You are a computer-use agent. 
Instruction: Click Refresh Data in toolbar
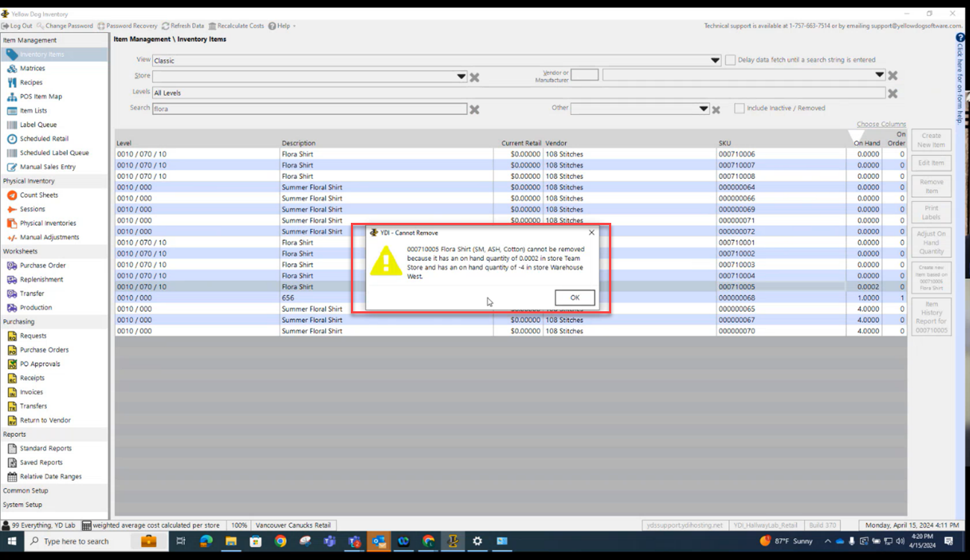tap(183, 26)
